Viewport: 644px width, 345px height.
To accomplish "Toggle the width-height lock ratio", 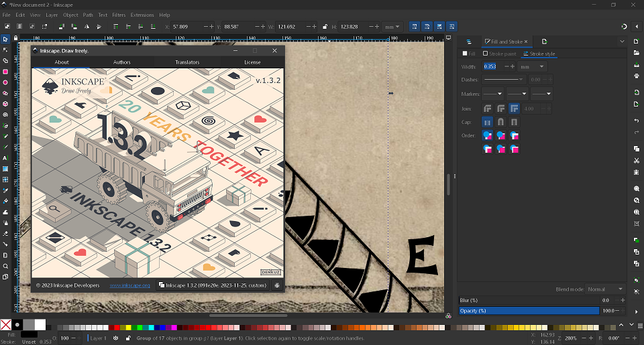I will coord(325,27).
